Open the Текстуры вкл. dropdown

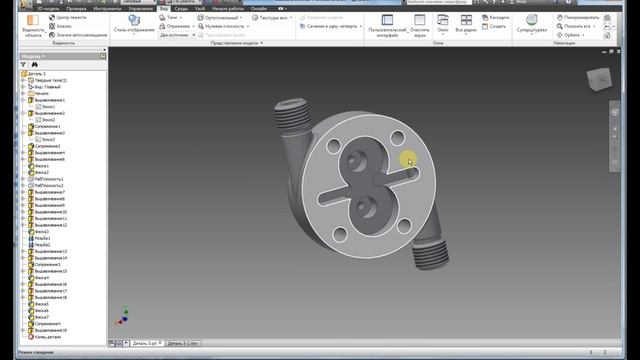pyautogui.click(x=272, y=18)
